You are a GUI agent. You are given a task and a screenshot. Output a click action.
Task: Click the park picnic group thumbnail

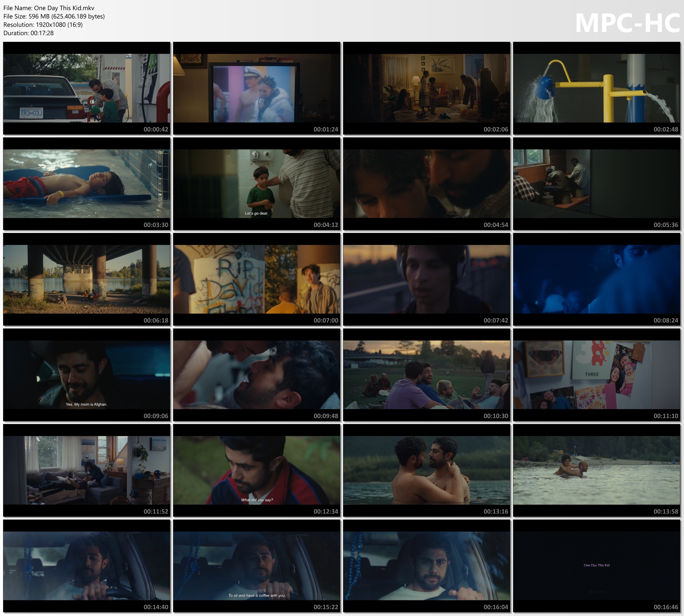coord(426,374)
